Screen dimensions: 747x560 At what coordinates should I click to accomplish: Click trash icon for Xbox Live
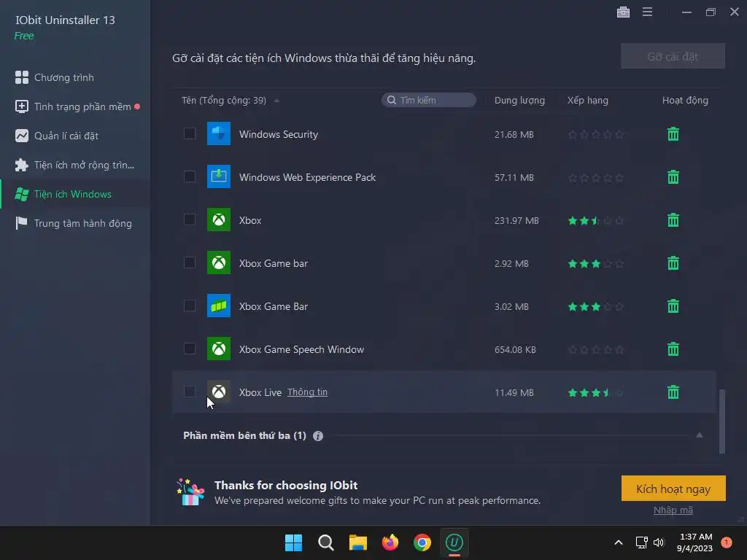(x=673, y=392)
